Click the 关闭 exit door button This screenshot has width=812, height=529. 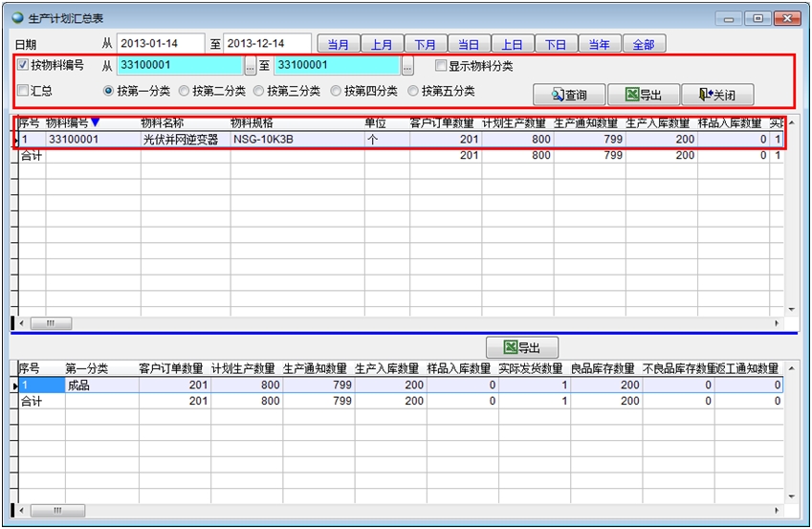pyautogui.click(x=717, y=95)
